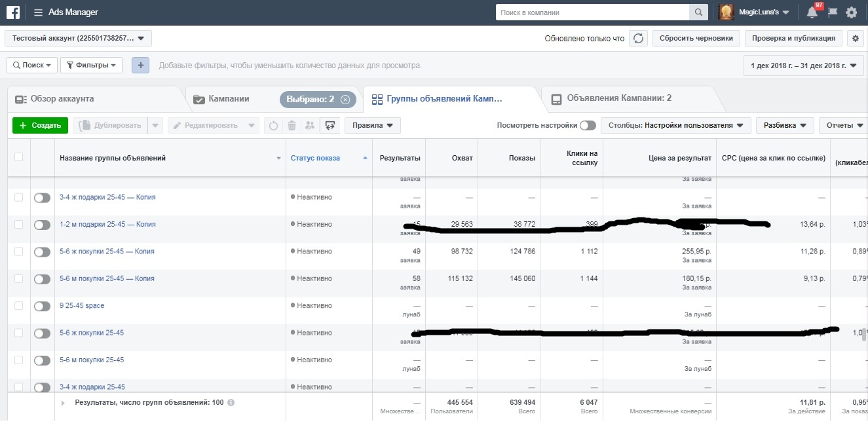Click the refresh data icon
868x433 pixels.
tap(638, 39)
